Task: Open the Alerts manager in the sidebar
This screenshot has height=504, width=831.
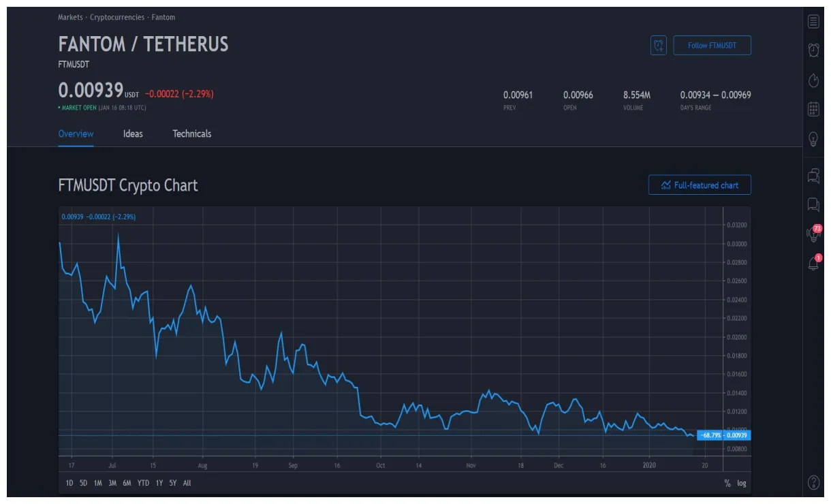Action: tap(813, 50)
